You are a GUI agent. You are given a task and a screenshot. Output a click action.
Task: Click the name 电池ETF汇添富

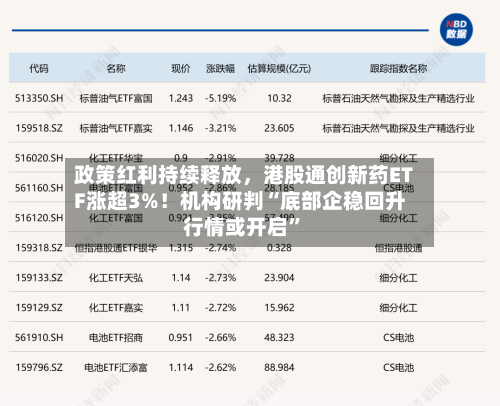click(x=116, y=368)
